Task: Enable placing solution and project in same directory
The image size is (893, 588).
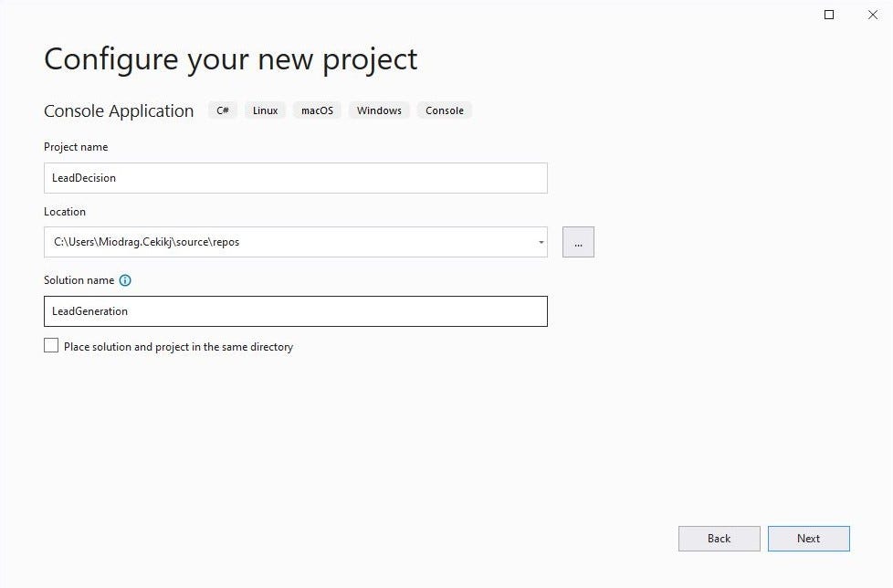Action: (x=51, y=346)
